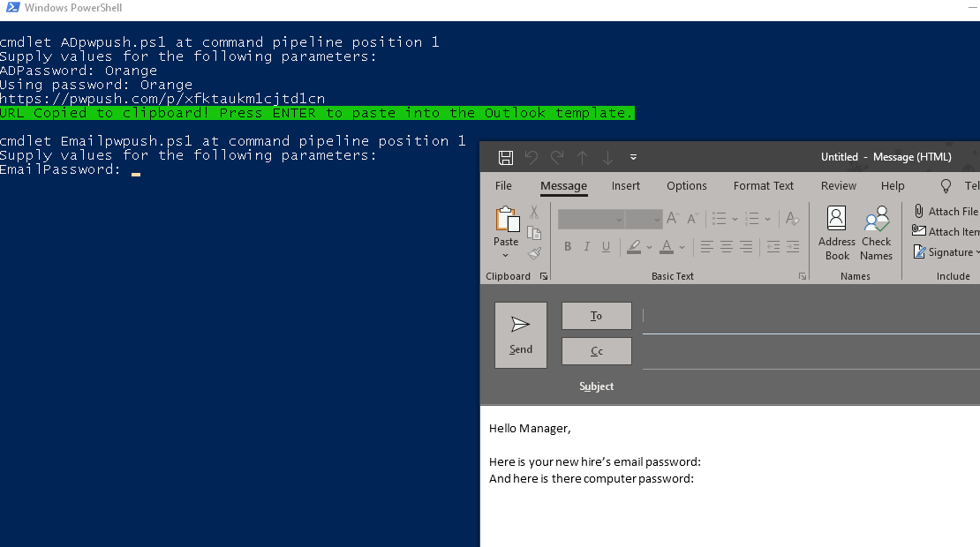Image resolution: width=980 pixels, height=547 pixels.
Task: Click the 'EmailPassword:' prompt line in PowerShell
Action: pos(61,169)
